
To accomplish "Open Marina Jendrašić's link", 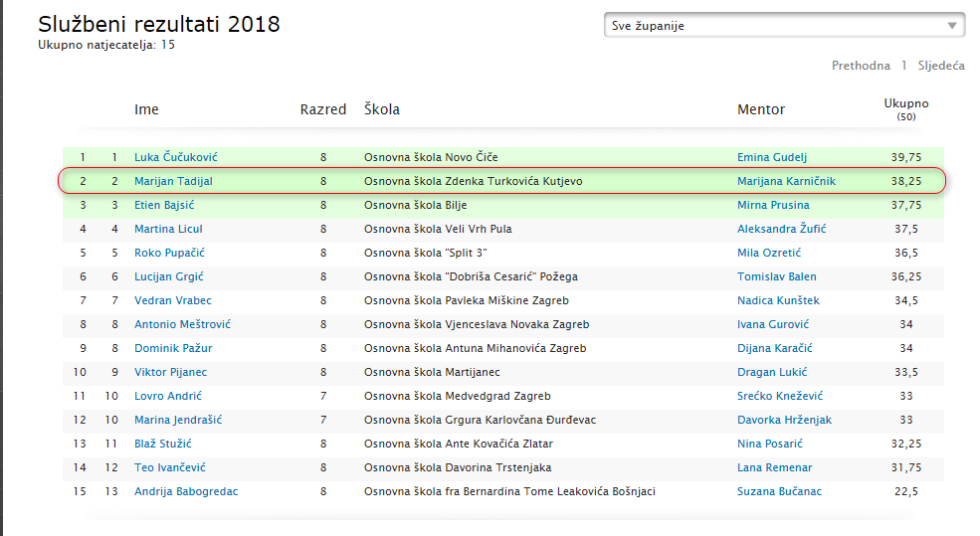I will click(178, 420).
